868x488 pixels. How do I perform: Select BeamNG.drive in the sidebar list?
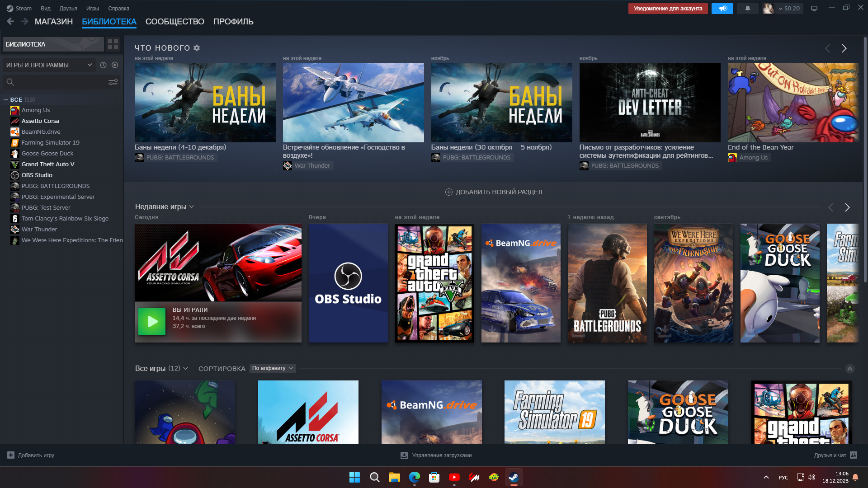coord(41,132)
